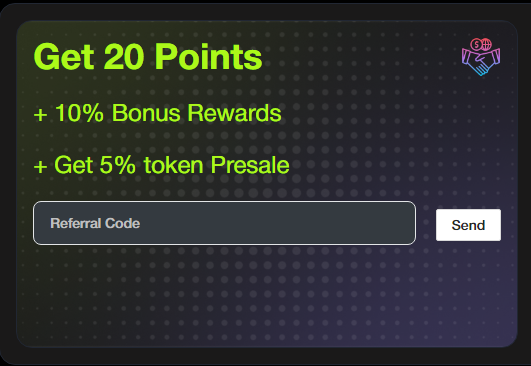Click the dollar coin above the handshake
Screen dimensions: 531x366
(476, 44)
